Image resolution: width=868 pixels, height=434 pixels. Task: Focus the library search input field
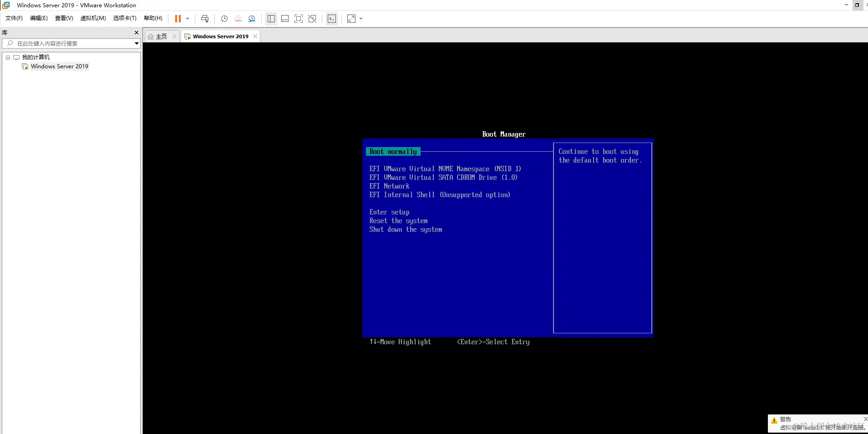pos(71,44)
